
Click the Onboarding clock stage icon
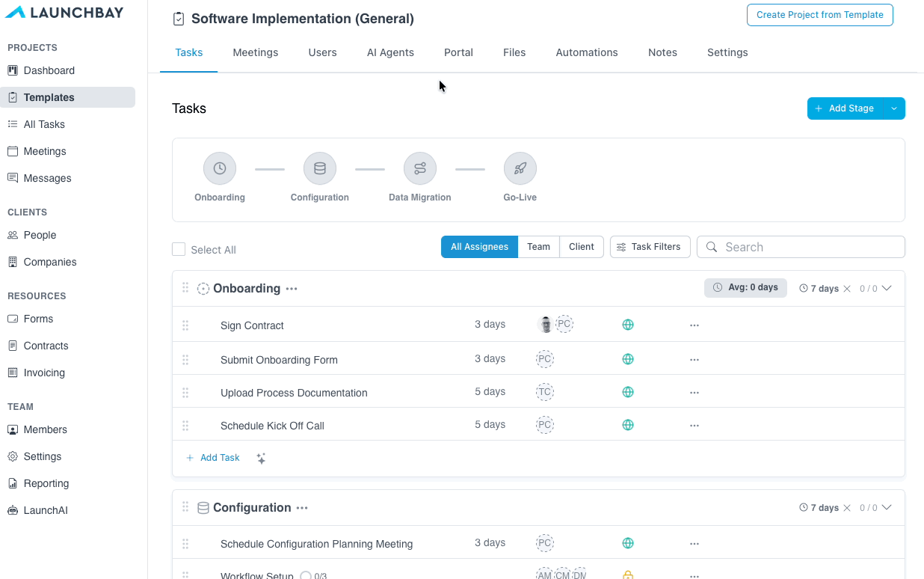[220, 169]
